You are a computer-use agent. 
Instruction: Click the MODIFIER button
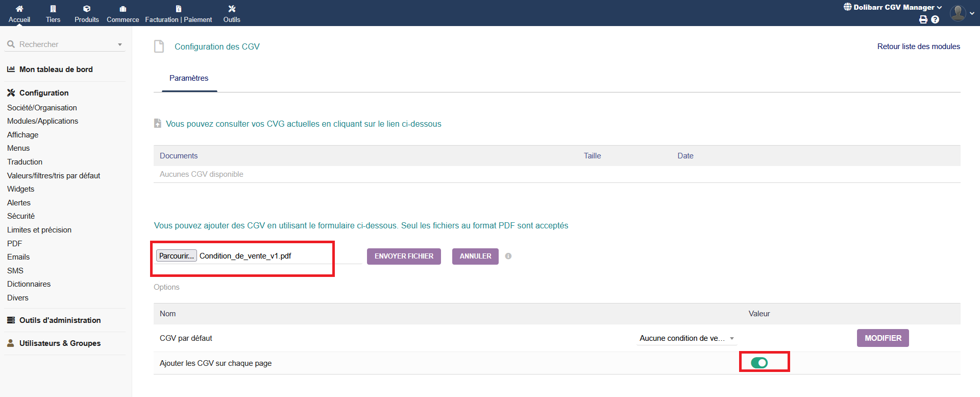883,338
